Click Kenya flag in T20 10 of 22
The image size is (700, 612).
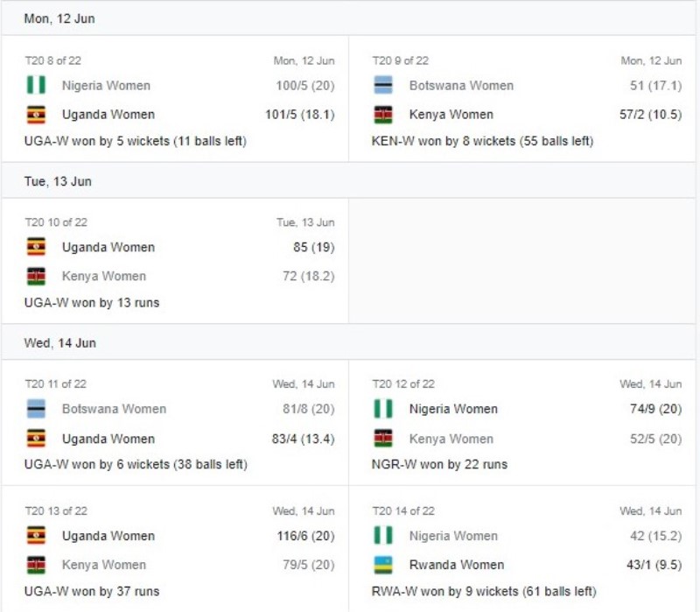click(x=36, y=276)
